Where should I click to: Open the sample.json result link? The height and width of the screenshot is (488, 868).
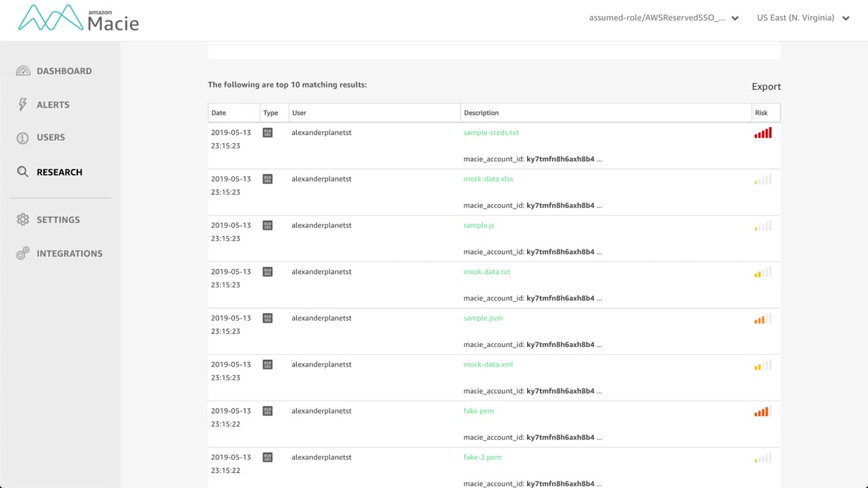[483, 318]
